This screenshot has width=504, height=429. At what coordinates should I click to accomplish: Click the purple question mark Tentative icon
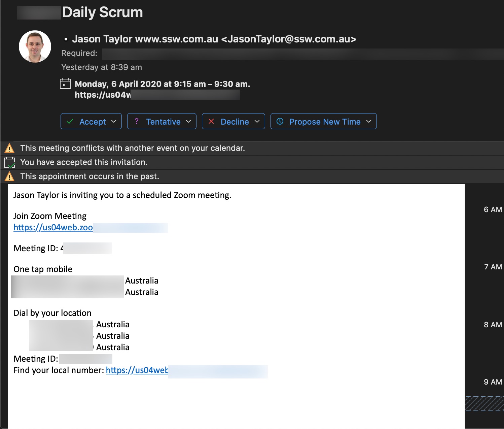[137, 122]
